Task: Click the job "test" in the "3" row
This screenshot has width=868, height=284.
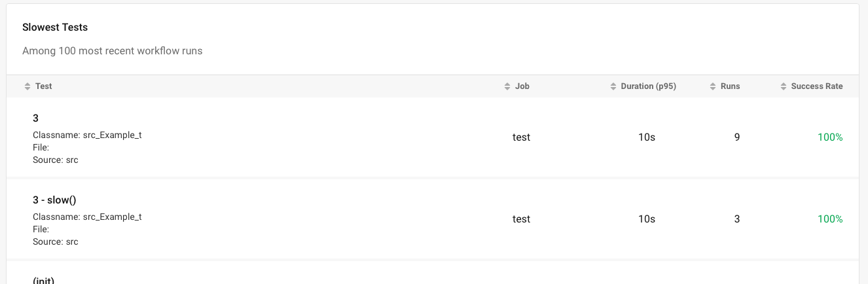Action: pos(521,137)
